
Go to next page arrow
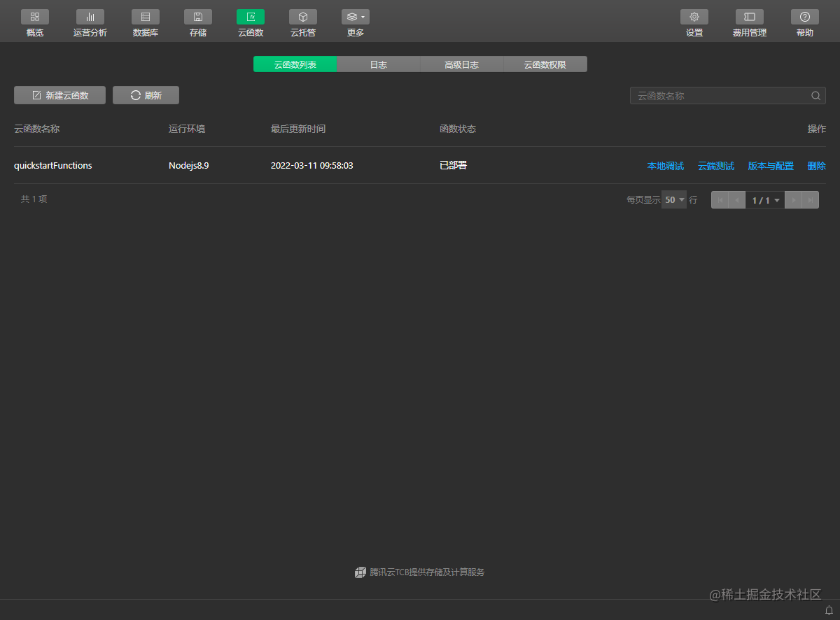[793, 200]
